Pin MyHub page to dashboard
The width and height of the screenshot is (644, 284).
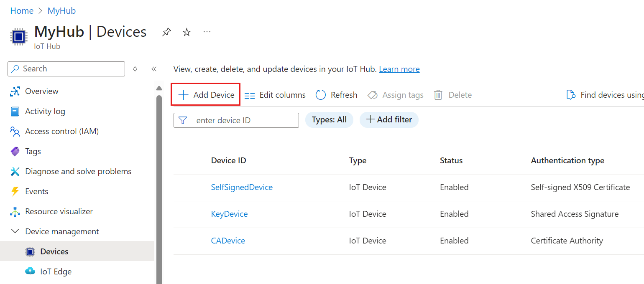tap(166, 32)
